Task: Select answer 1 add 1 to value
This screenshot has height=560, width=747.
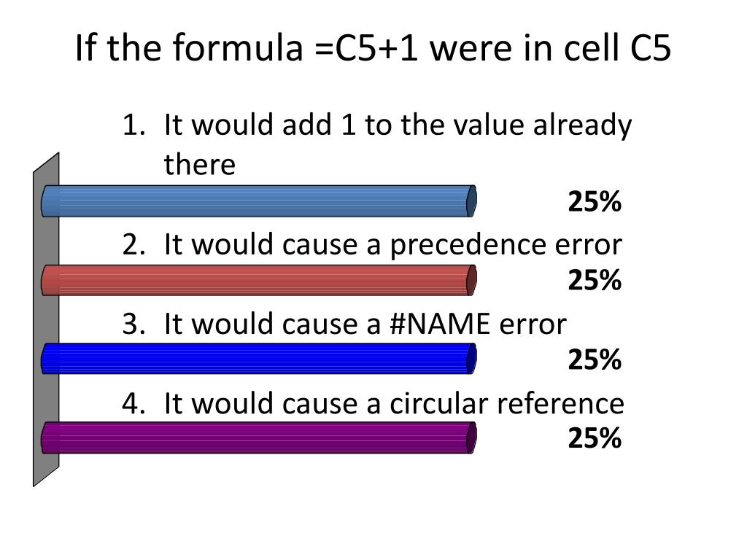Action: click(377, 144)
